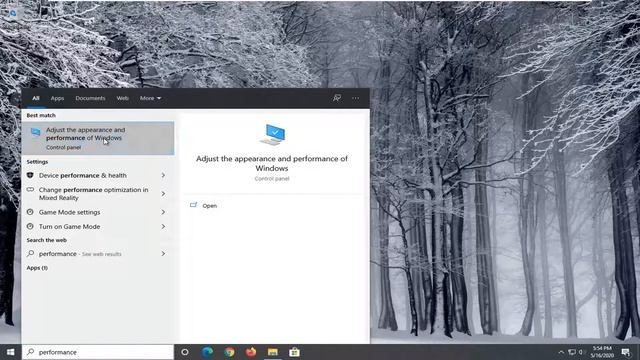
Task: Click the magnifier icon beside web result
Action: pos(30,253)
